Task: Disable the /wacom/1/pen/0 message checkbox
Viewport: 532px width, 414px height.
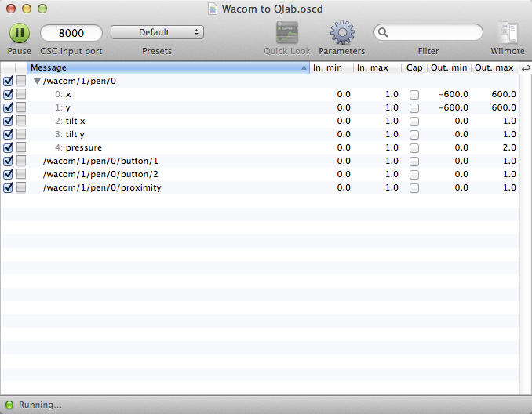Action: click(8, 81)
